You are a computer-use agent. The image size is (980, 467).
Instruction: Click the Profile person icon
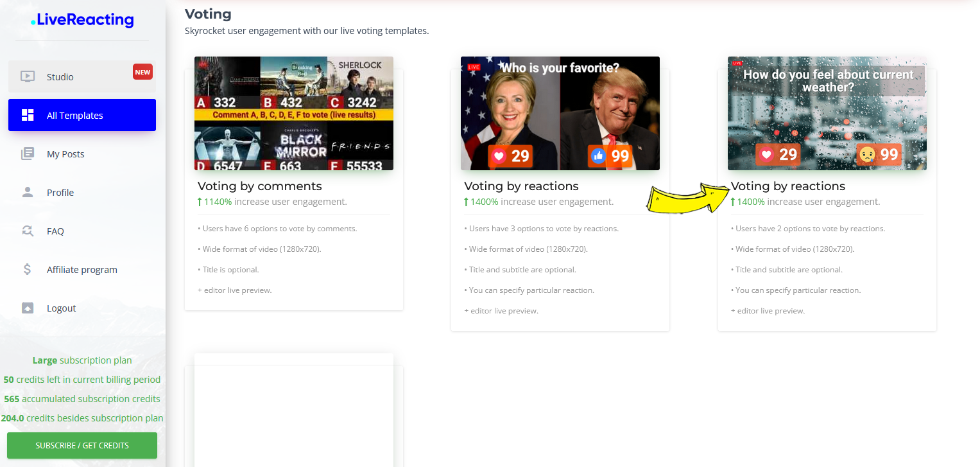(28, 192)
